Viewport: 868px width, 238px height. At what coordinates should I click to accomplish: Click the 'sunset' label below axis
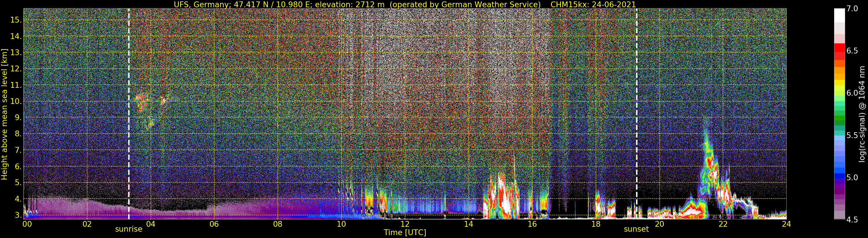(x=636, y=229)
